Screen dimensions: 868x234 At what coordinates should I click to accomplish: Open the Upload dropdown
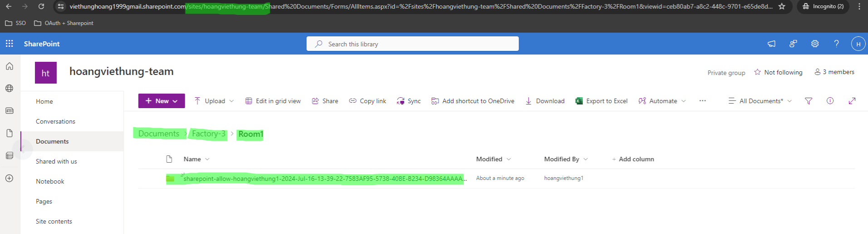pos(214,101)
